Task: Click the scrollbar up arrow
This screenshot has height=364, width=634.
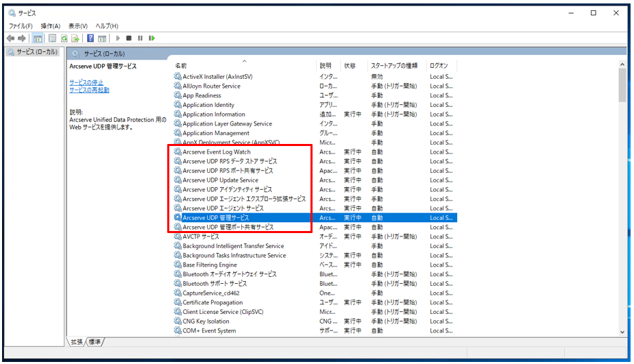Action: pos(622,64)
